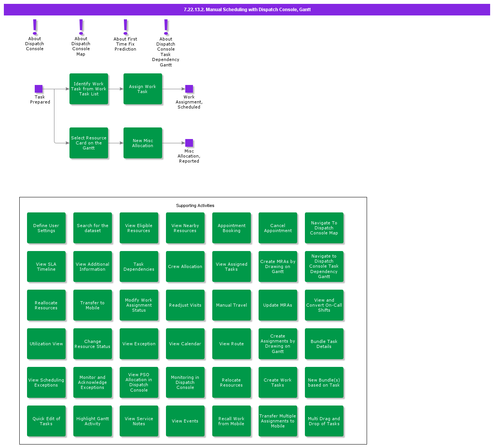
Task: Open the Bundle Task Details activity
Action: pos(324,344)
